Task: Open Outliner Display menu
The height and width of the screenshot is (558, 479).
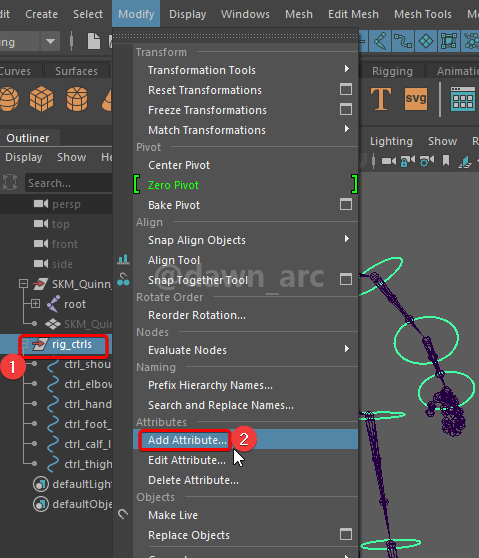Action: pos(23,157)
